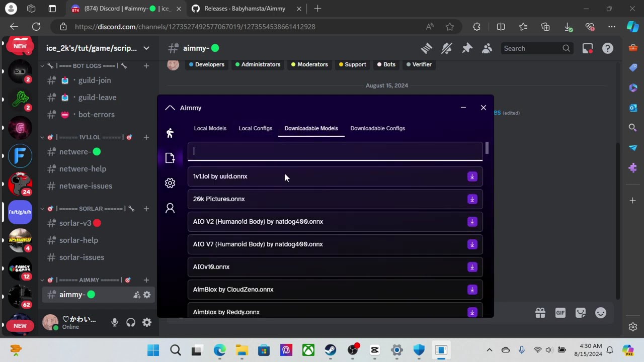This screenshot has height=362, width=644.
Task: Open Discord threads icon in channel header
Action: [427, 48]
